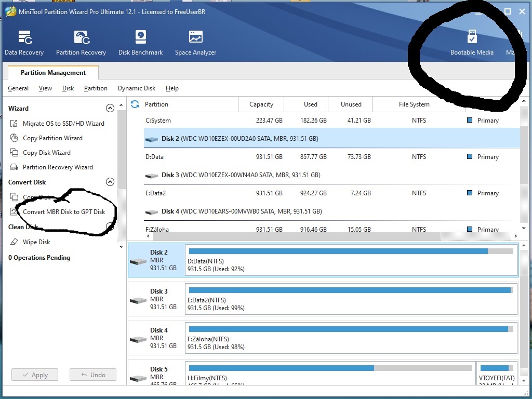Screen dimensions: 532x399
Task: Sort by Capacity column header
Action: (261, 104)
